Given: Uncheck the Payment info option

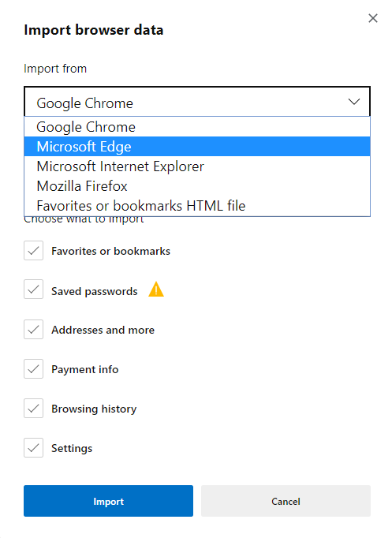Looking at the screenshot, I should tap(34, 369).
